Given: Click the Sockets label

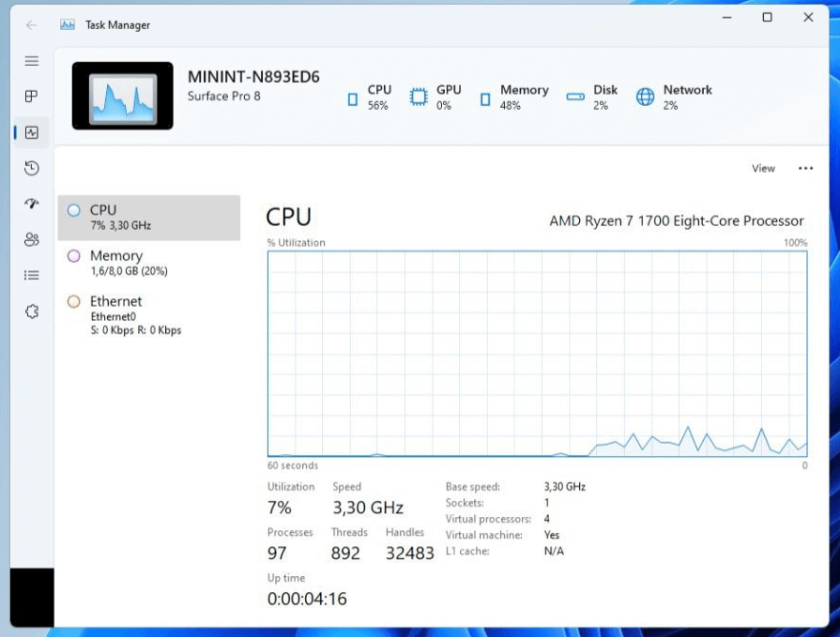Looking at the screenshot, I should 465,503.
